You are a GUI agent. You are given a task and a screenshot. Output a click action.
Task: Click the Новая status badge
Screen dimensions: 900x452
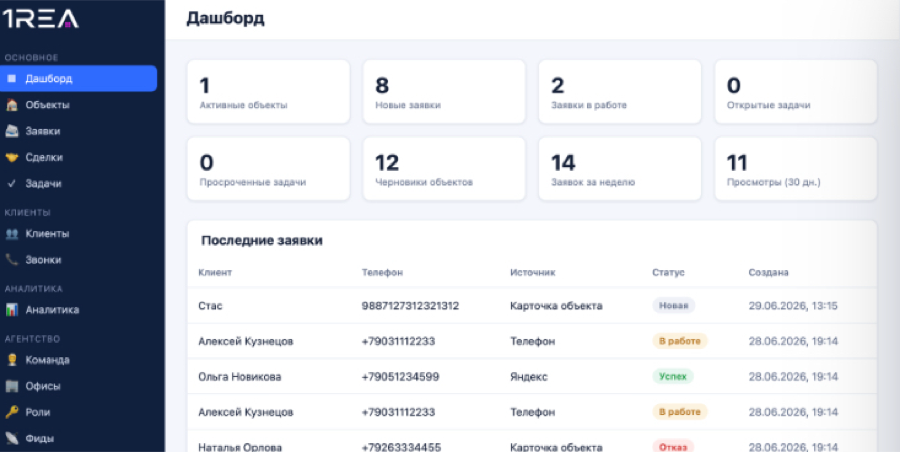673,306
